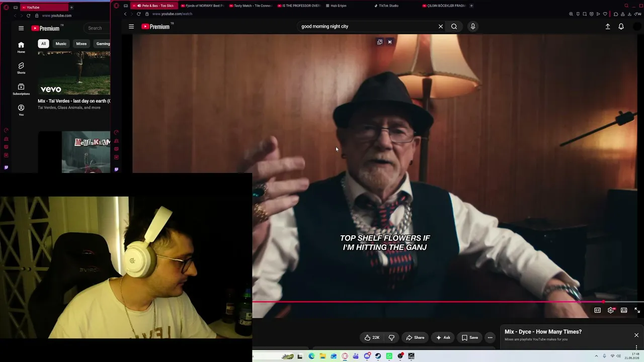644x362 pixels.
Task: Switch to the 'Pete & Bas - Too Slick' tab
Action: pyautogui.click(x=155, y=6)
